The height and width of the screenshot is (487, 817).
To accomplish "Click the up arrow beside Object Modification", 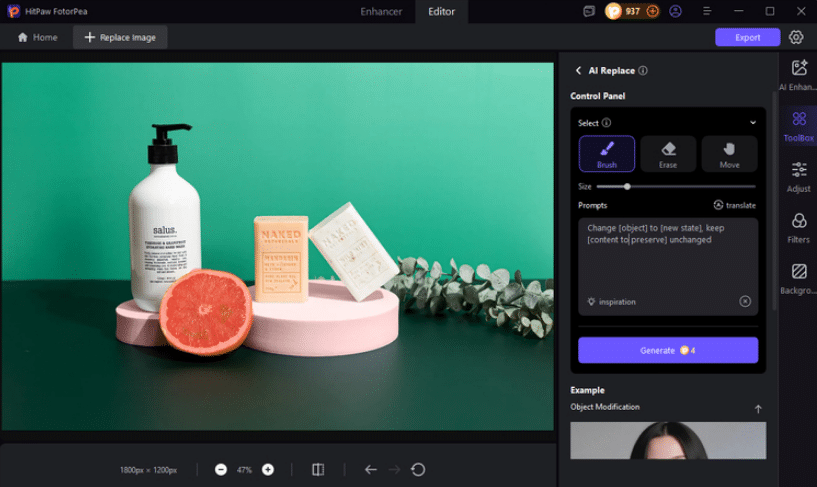I will click(758, 409).
